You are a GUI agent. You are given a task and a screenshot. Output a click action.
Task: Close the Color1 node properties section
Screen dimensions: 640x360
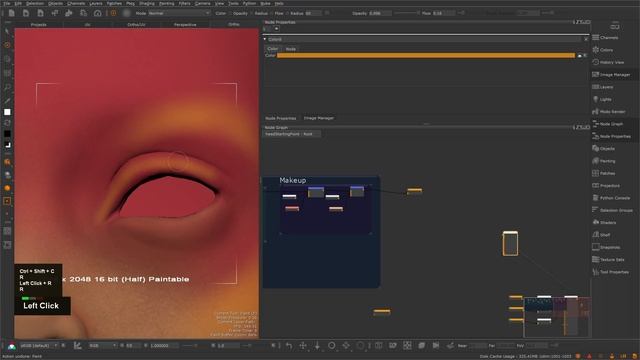(586, 39)
